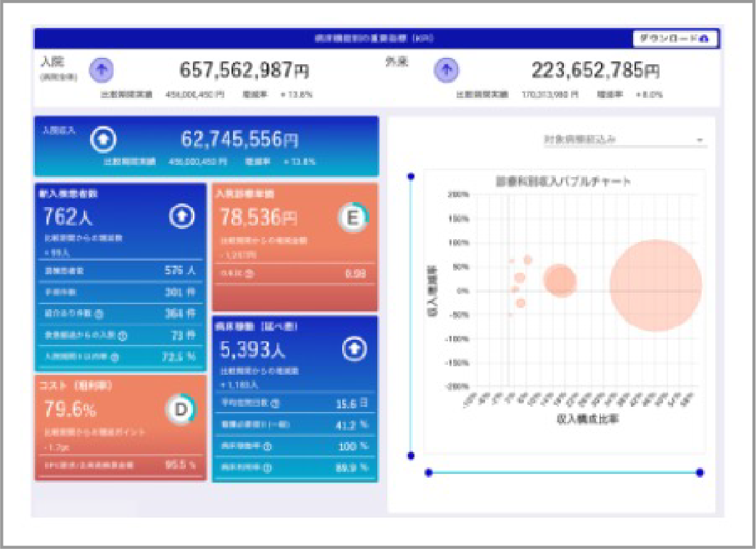
Task: Click help icon in the 69.9 % row
Action: [x=267, y=468]
